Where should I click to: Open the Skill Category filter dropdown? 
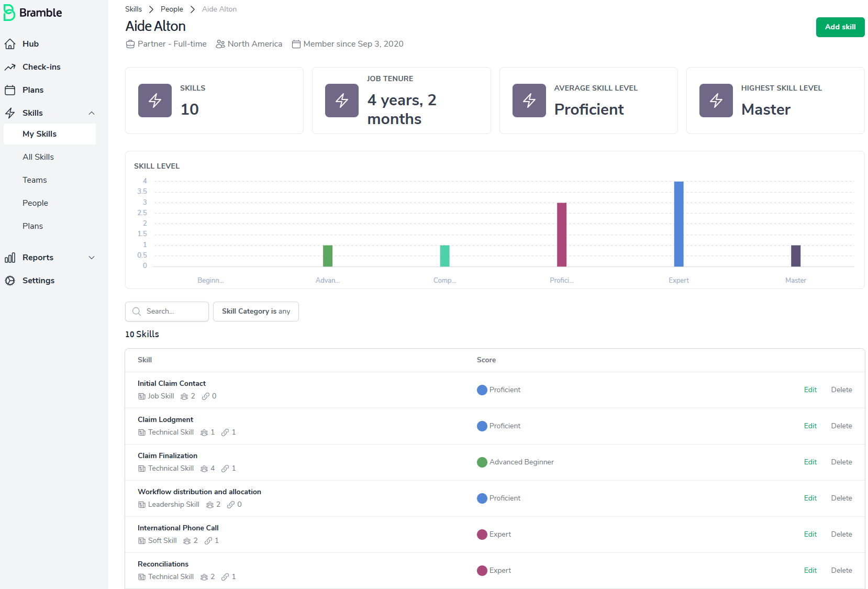pos(256,312)
